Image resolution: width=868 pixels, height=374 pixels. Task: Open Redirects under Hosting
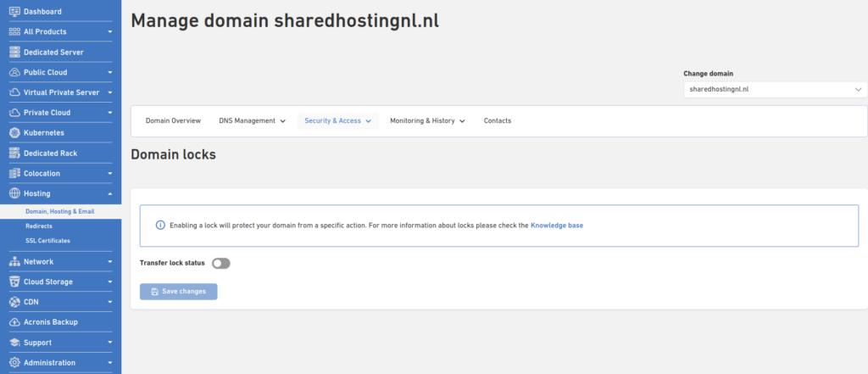39,226
